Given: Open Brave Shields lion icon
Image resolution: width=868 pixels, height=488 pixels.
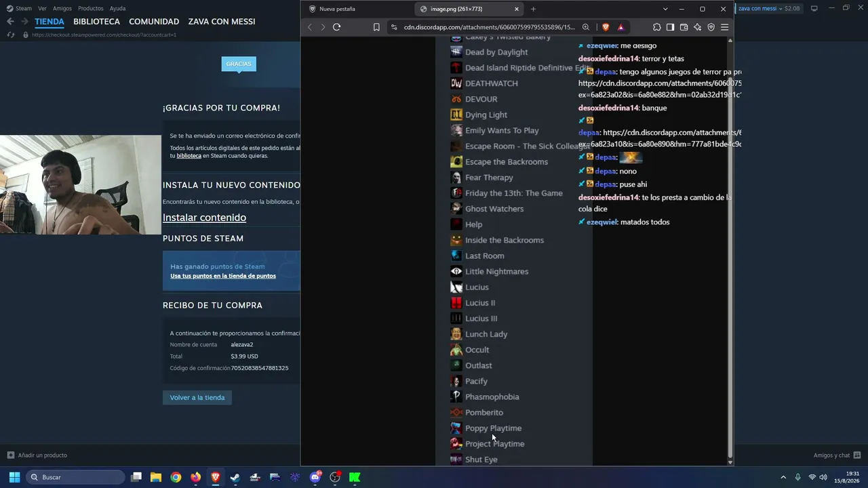Looking at the screenshot, I should tap(605, 27).
